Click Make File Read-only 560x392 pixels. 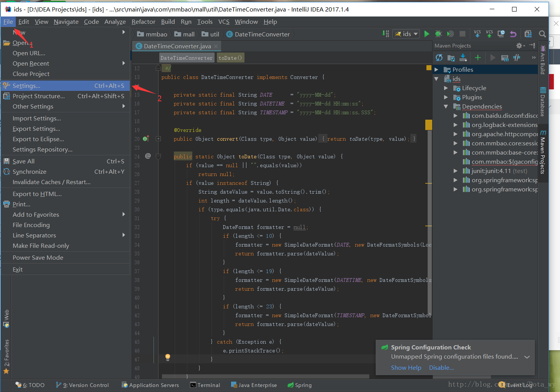pos(65,245)
